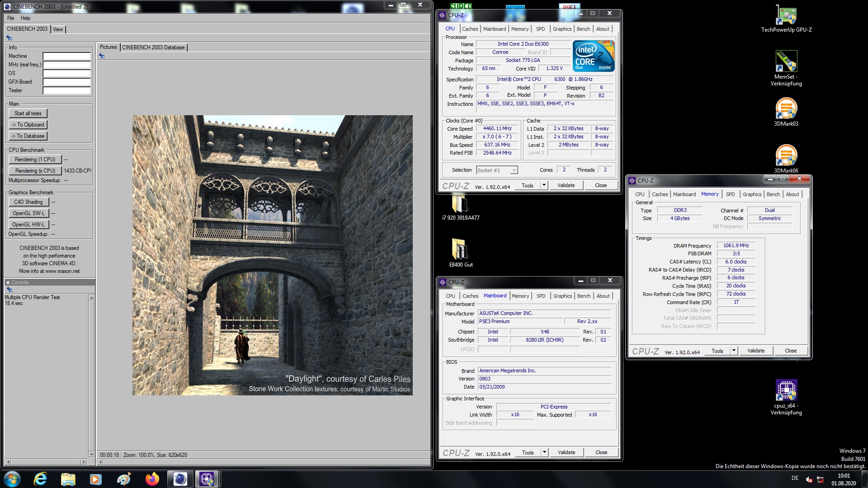Open Tools dropdown arrow in CPU window

pos(544,185)
